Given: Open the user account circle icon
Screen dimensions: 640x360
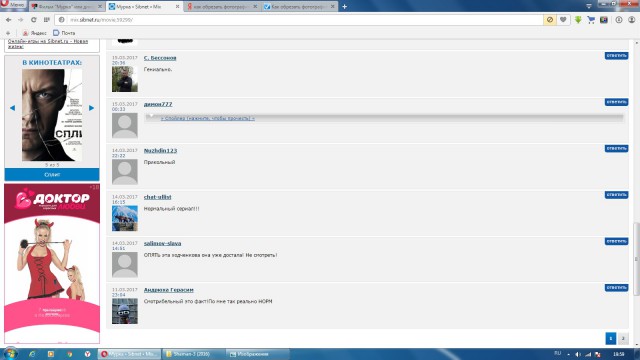Looking at the screenshot, I should [x=632, y=20].
